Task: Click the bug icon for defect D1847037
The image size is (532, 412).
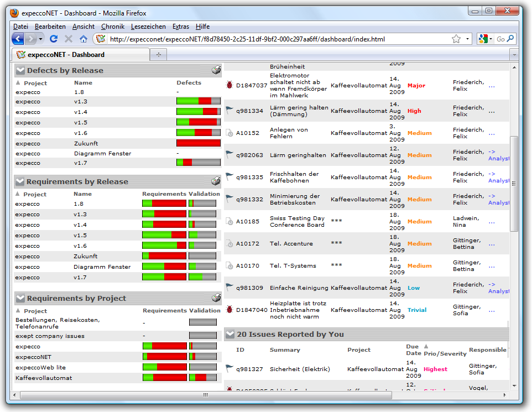Action: [x=230, y=86]
